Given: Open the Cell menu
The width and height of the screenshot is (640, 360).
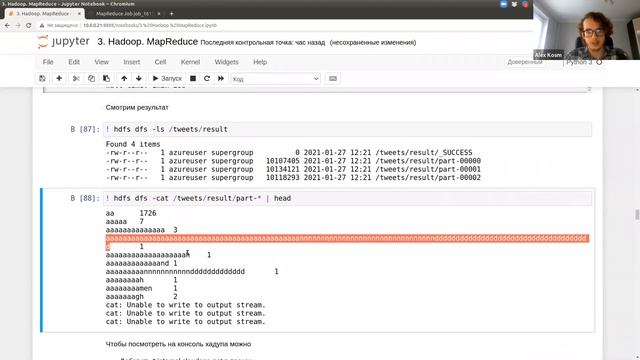Looking at the screenshot, I should point(160,62).
